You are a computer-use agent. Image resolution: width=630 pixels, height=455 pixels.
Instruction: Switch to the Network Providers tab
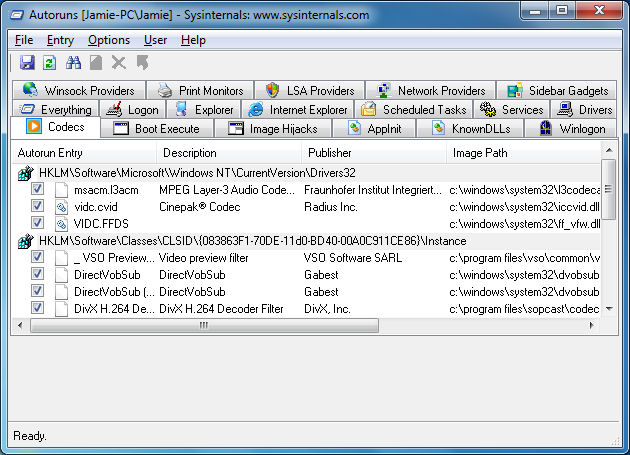click(x=431, y=90)
